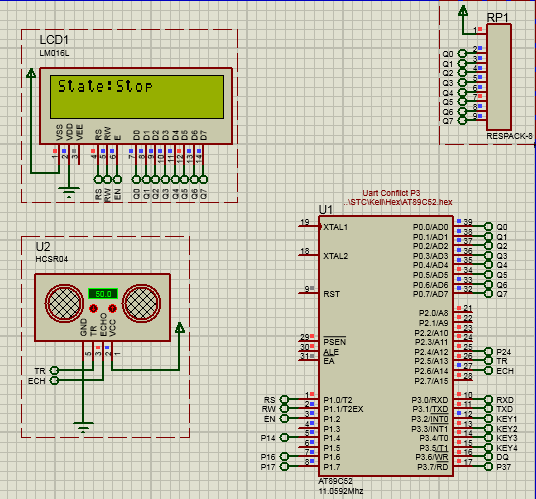Click the ground symbol below the LCD
This screenshot has width=536, height=499.
pos(69,192)
